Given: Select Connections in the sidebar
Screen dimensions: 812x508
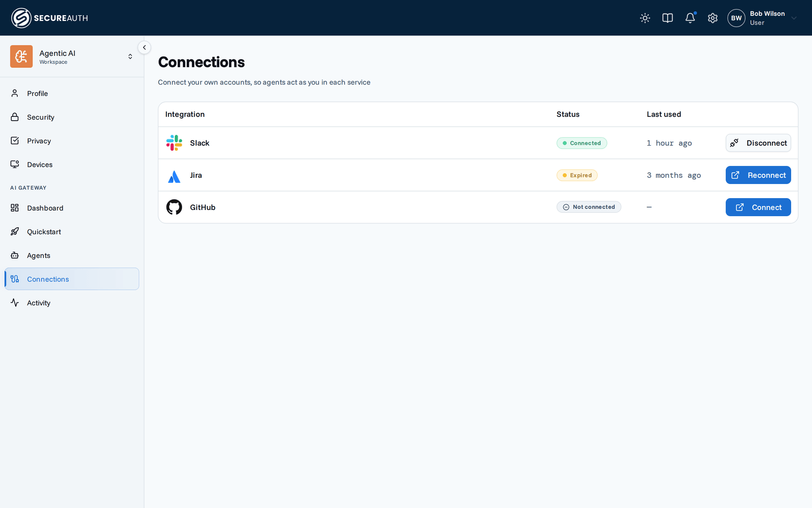Looking at the screenshot, I should pyautogui.click(x=72, y=279).
